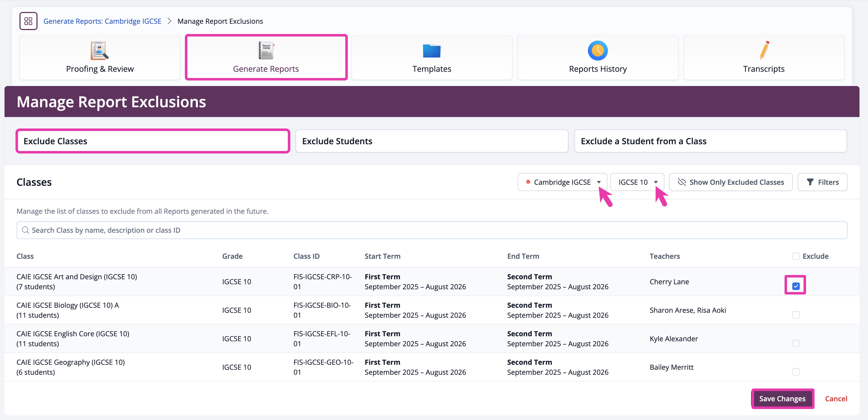This screenshot has width=868, height=420.
Task: Click the breadcrumb chevron separator arrow
Action: [169, 21]
